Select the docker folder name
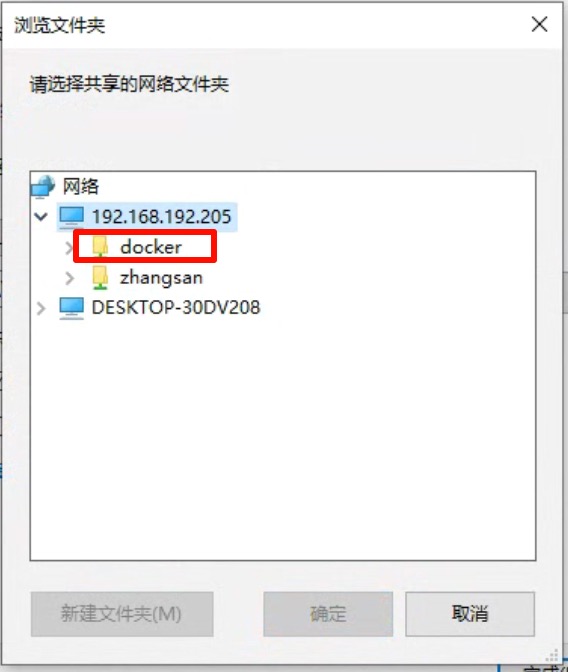 coord(151,247)
